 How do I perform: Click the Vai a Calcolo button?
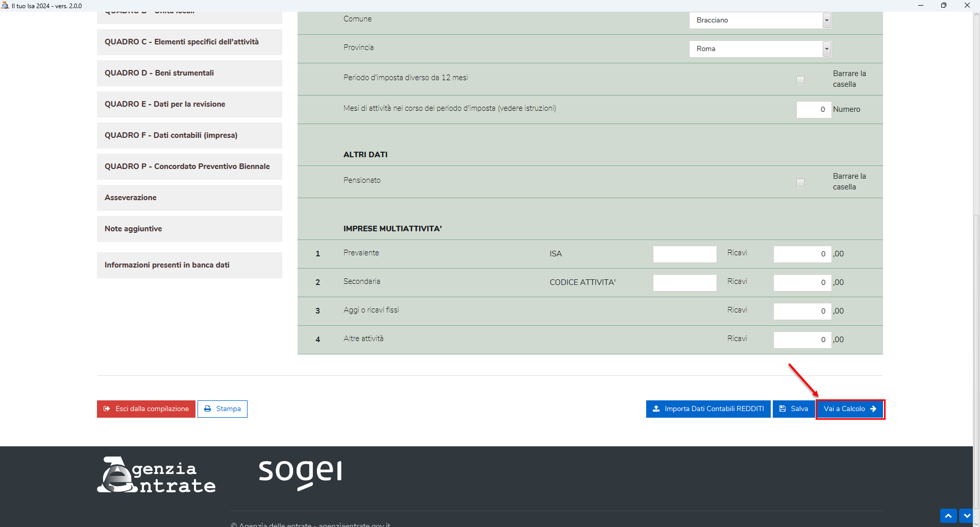(850, 409)
